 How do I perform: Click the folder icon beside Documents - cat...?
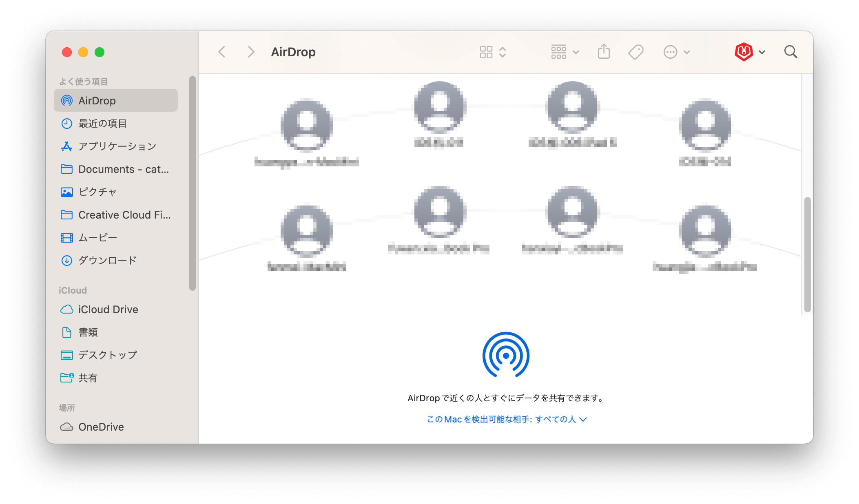click(67, 169)
